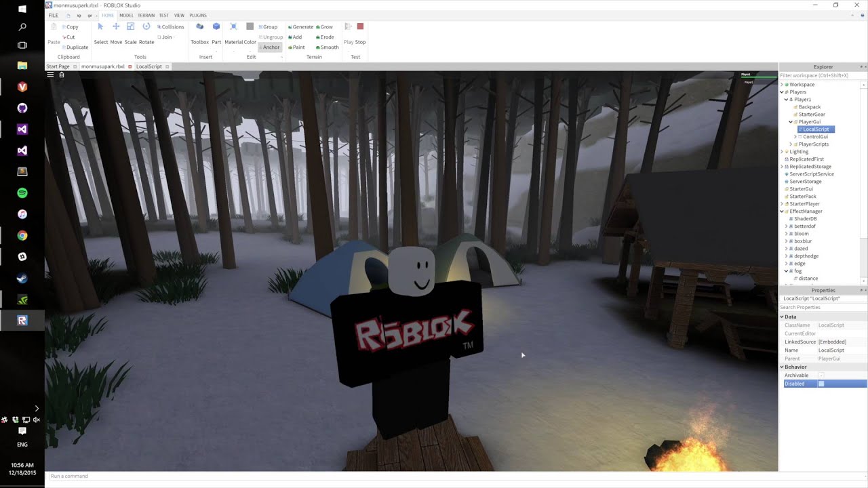This screenshot has height=488, width=868.
Task: Open Steam from the taskbar
Action: tap(22, 278)
